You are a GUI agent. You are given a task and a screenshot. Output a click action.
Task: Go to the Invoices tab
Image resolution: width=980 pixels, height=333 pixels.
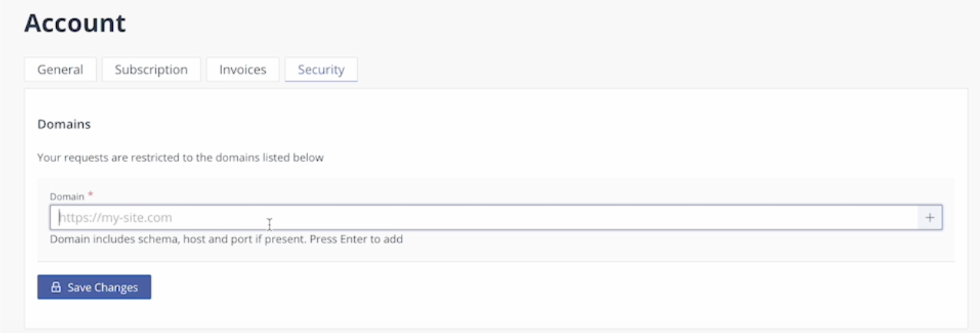pos(243,69)
